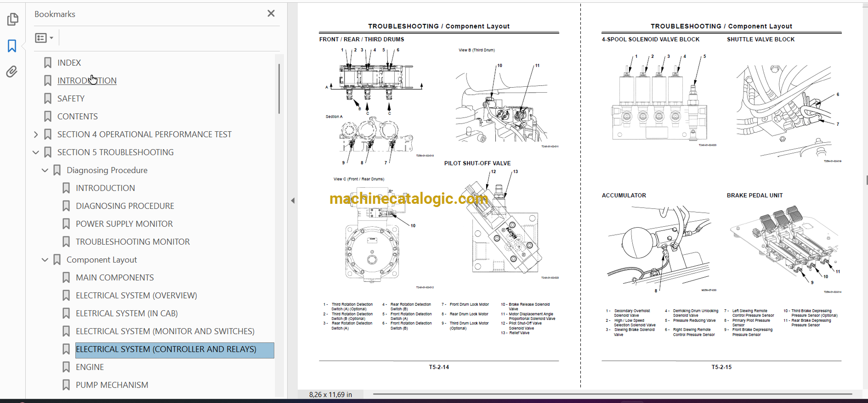
Task: Click the document horizontal scrollbar at bottom
Action: 613,394
